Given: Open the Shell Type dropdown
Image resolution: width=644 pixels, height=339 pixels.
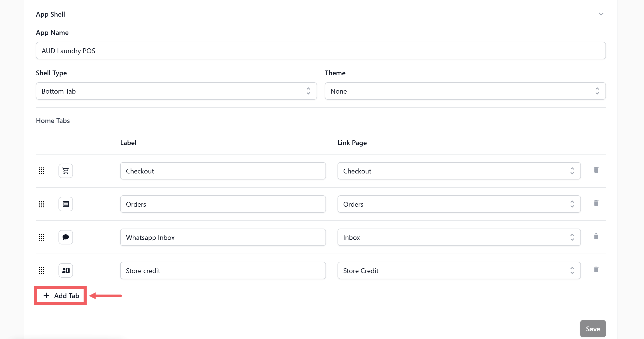Looking at the screenshot, I should (176, 91).
